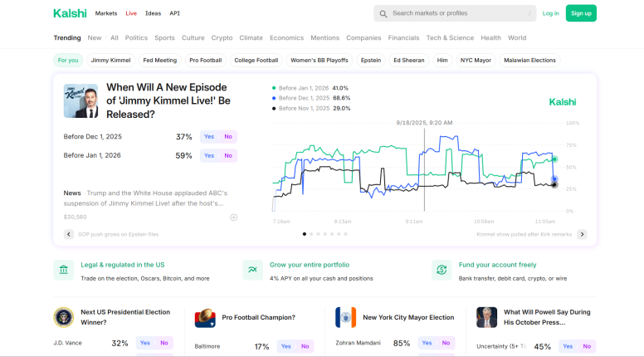Viewport: 644px width, 357px height.
Task: Click the Kalshi logo in header
Action: [x=70, y=13]
